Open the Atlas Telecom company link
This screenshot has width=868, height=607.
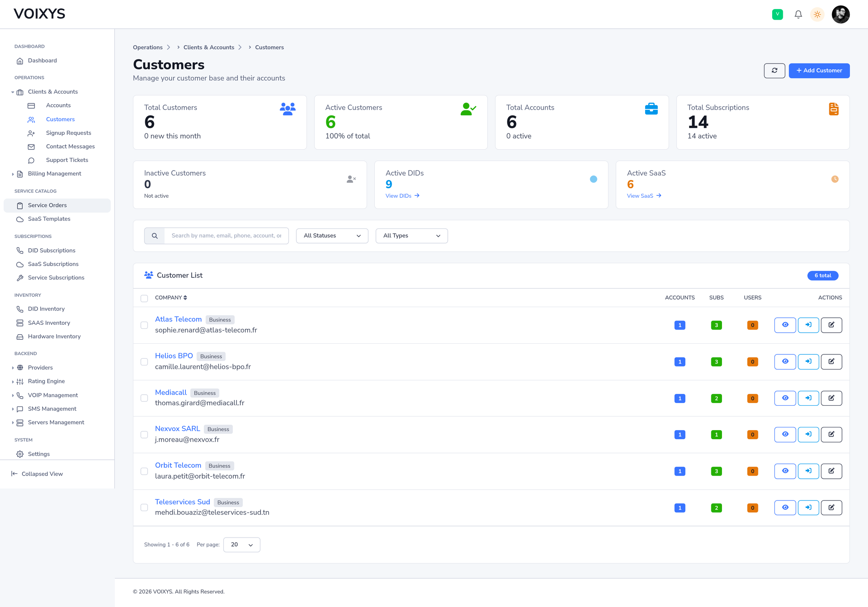click(x=178, y=319)
